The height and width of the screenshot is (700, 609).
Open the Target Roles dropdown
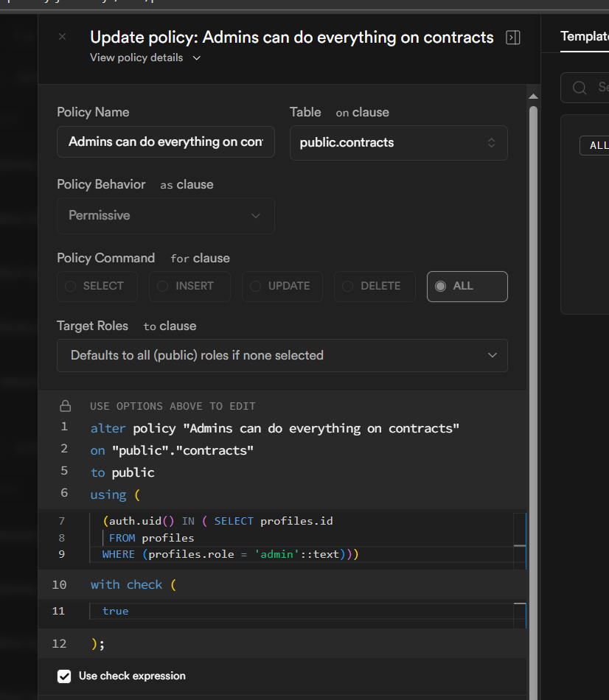282,355
